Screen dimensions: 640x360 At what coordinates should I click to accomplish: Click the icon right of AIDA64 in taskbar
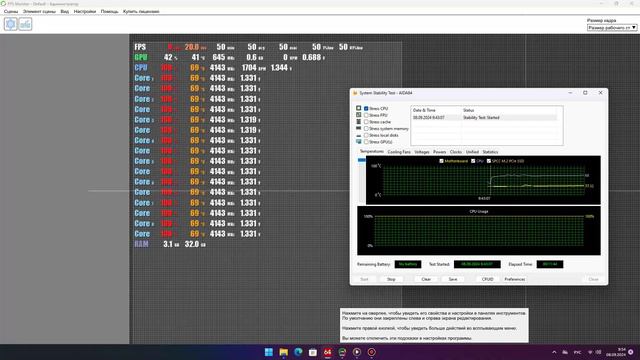tap(342, 352)
